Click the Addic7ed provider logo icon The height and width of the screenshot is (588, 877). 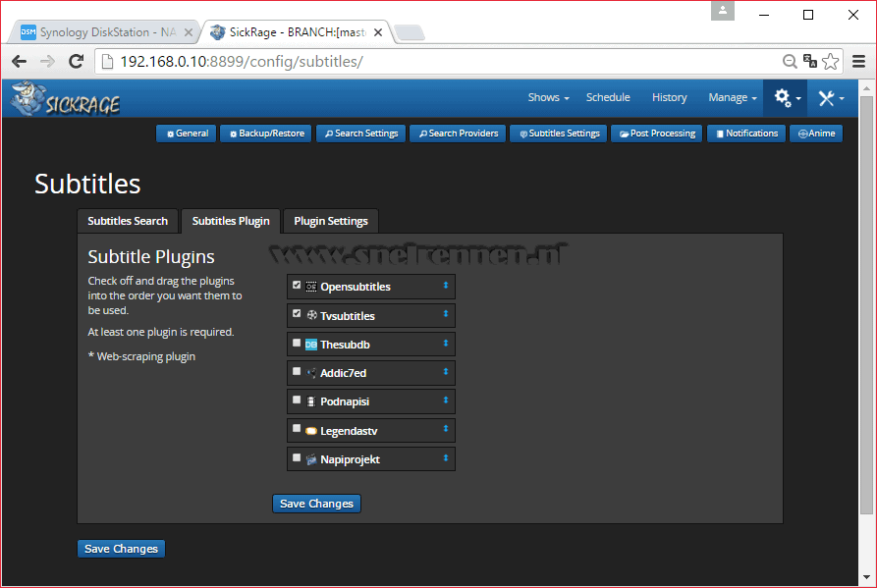point(311,373)
